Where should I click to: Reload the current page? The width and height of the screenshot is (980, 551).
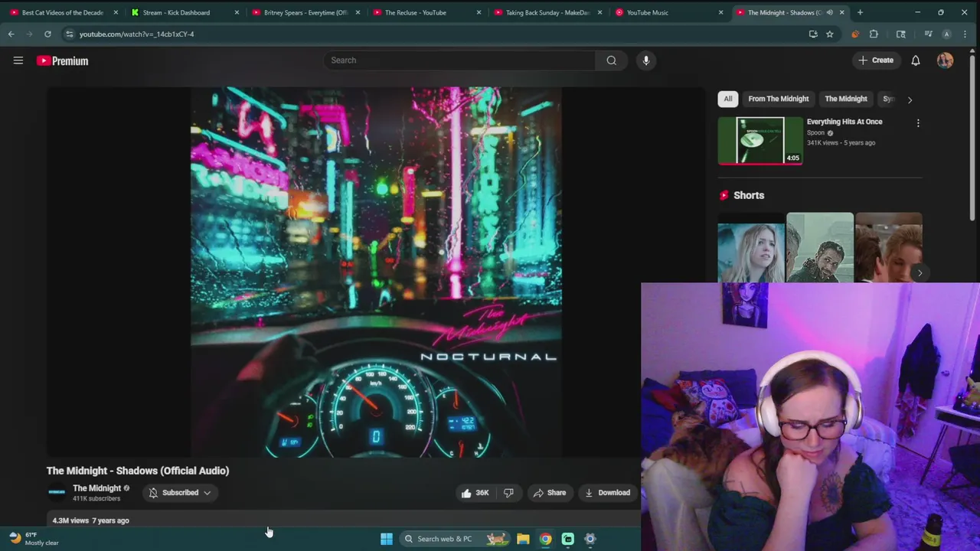pyautogui.click(x=47, y=34)
